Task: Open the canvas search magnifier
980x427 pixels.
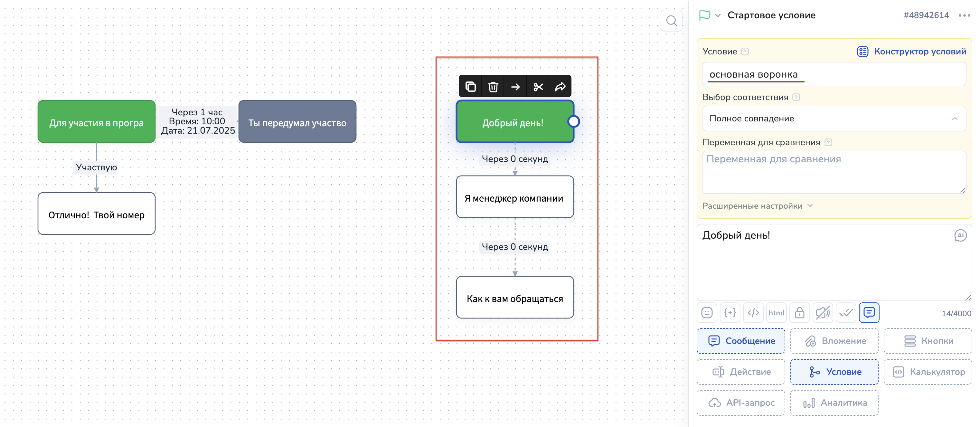Action: 672,21
